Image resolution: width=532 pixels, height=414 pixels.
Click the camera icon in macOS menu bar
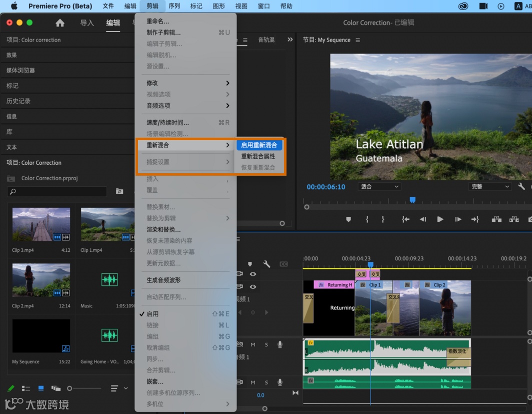[483, 6]
